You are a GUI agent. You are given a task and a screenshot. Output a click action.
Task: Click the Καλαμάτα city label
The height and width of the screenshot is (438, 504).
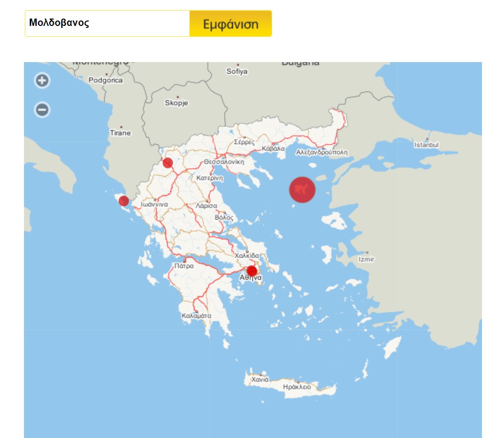coord(196,316)
